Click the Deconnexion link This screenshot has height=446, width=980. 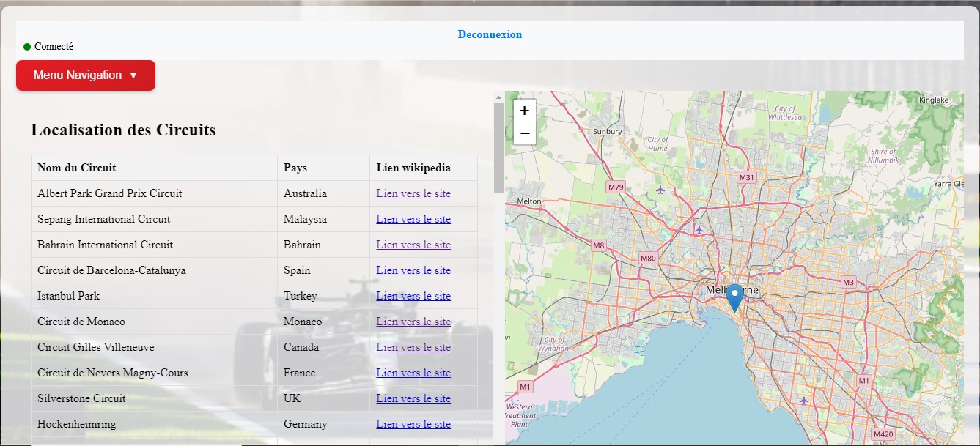pyautogui.click(x=490, y=34)
